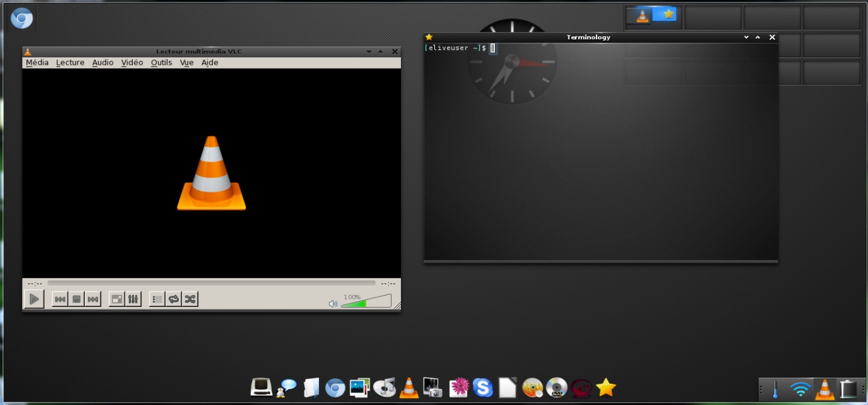The image size is (868, 405).
Task: Launch disc burner flame dock icon
Action: 532,388
